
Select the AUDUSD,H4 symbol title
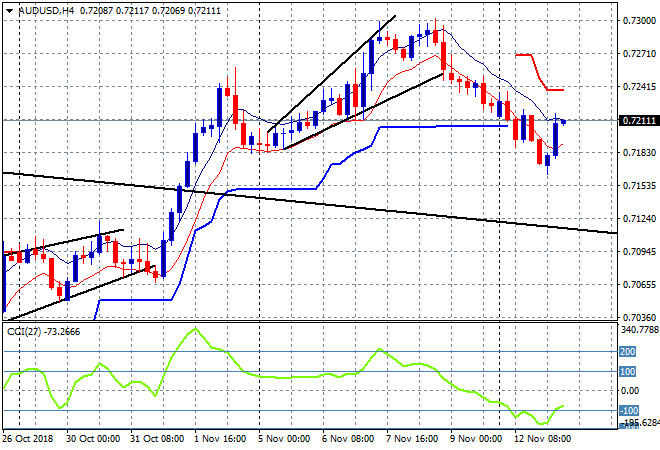pos(43,9)
